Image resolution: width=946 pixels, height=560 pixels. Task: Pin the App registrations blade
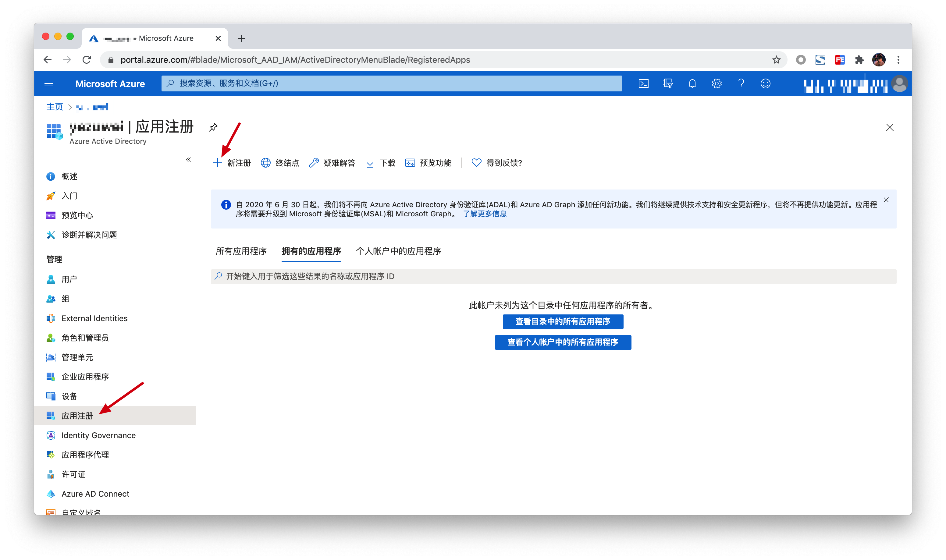click(x=213, y=128)
